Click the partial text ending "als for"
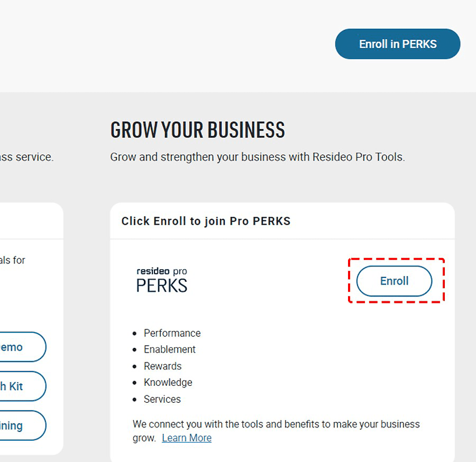Viewport: 476px width, 462px height. [13, 260]
